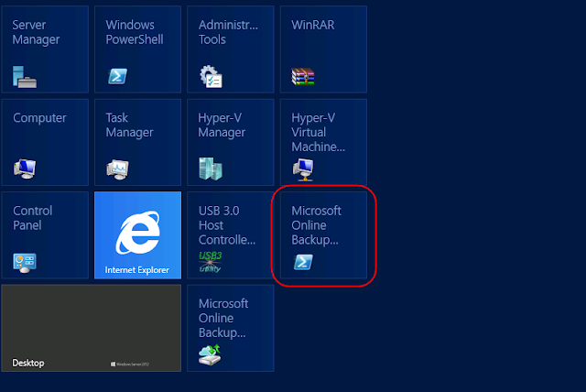Open the Control Panel tile icon
586x392 pixels.
tap(25, 263)
